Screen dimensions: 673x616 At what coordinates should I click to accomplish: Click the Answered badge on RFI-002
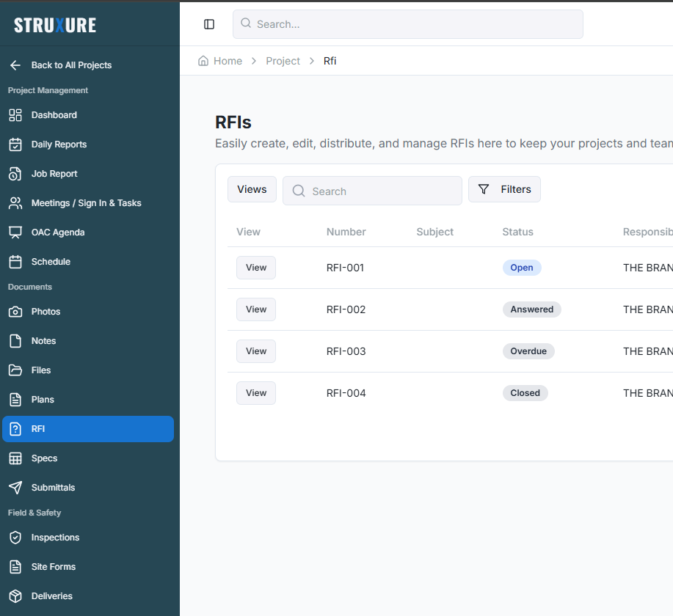pyautogui.click(x=531, y=309)
